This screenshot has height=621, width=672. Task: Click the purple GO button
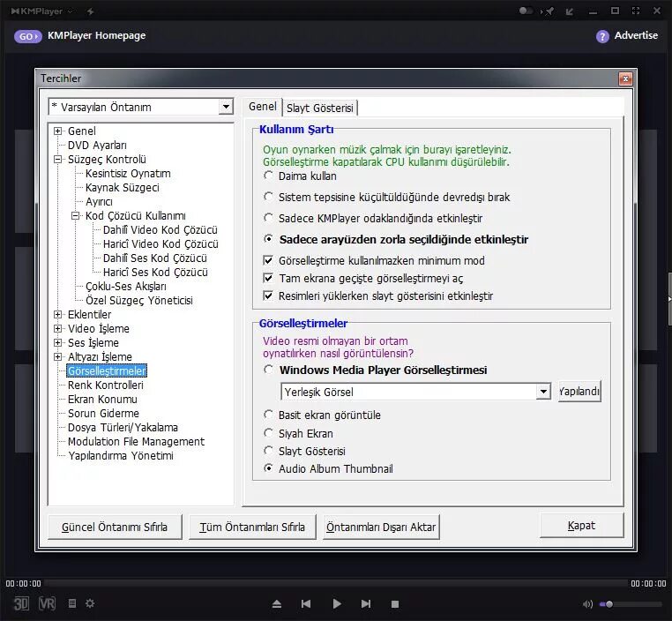pos(28,36)
